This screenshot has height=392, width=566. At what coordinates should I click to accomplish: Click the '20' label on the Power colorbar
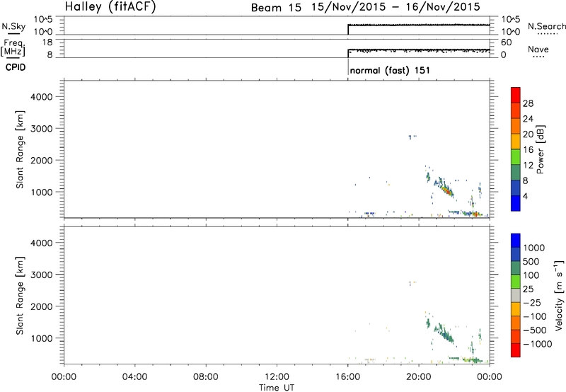pos(528,134)
